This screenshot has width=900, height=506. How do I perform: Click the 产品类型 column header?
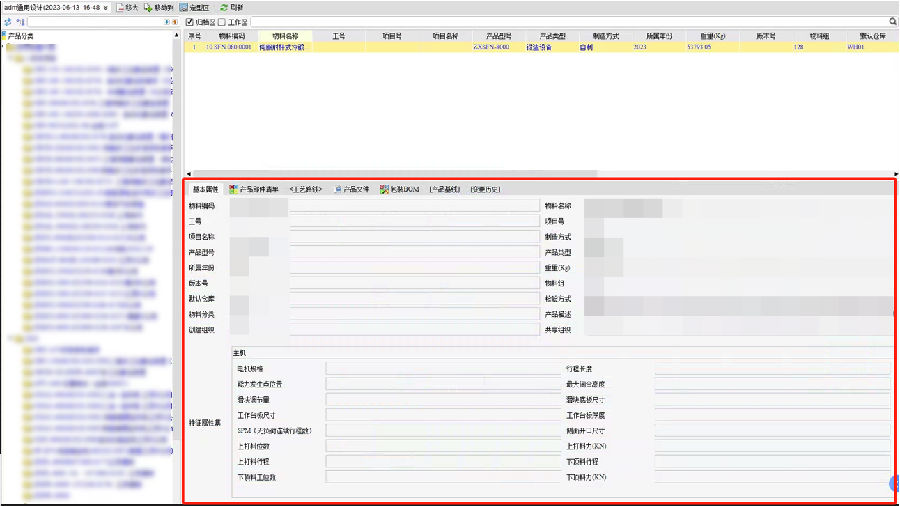(553, 36)
